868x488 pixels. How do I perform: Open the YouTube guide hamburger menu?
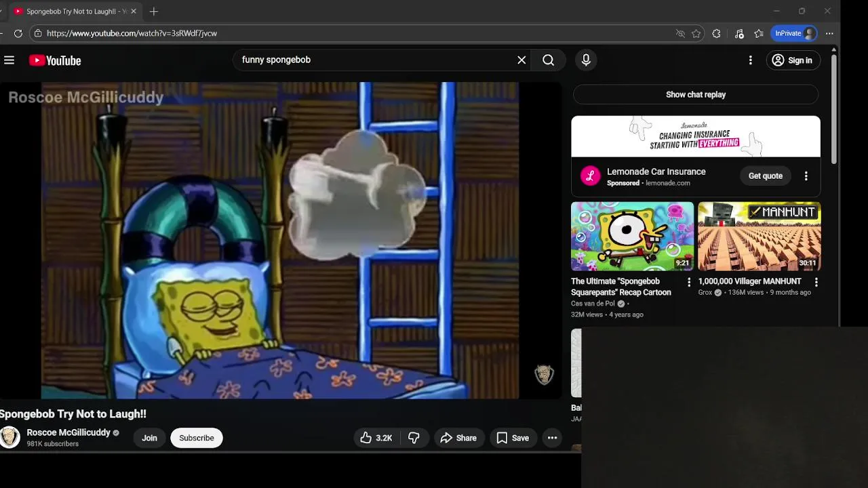pos(9,60)
